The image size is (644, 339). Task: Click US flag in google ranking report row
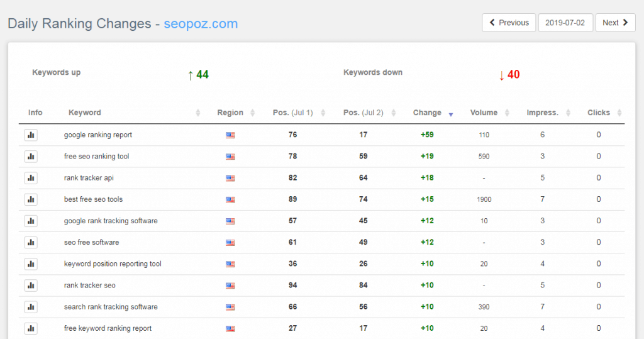(x=230, y=135)
